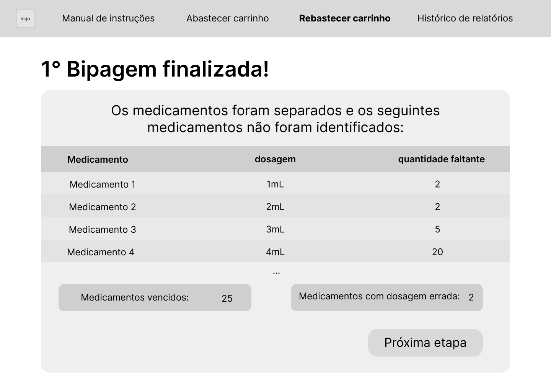551x392 pixels.
Task: Click the missing quantity 20 cell
Action: coord(437,252)
